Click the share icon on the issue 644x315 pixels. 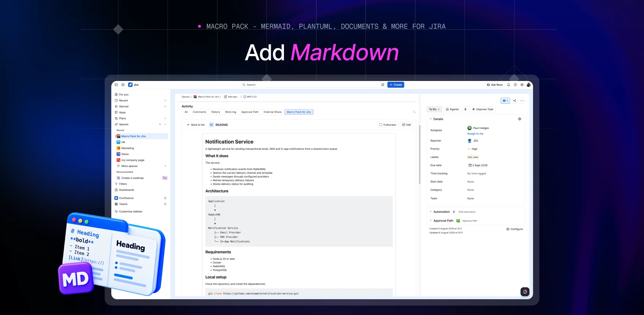coord(514,101)
